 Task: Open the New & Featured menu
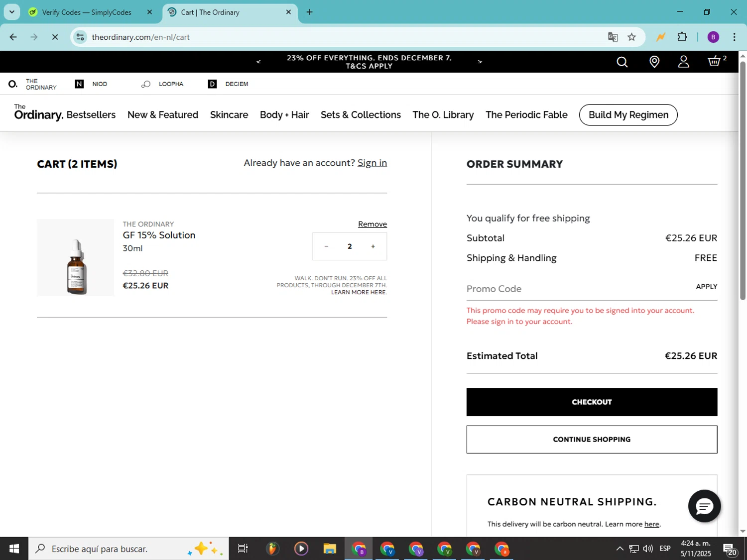(x=163, y=115)
